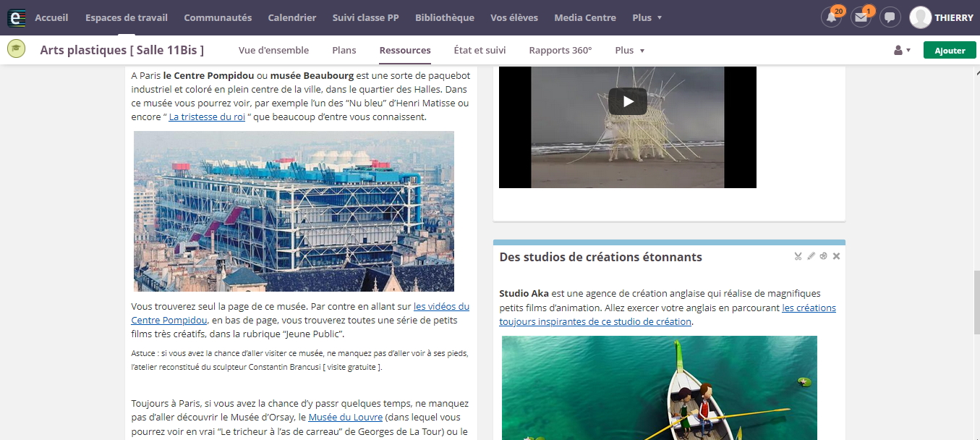Viewport: 980px width, 440px height.
Task: Follow the La tristesse du roi link
Action: (207, 117)
